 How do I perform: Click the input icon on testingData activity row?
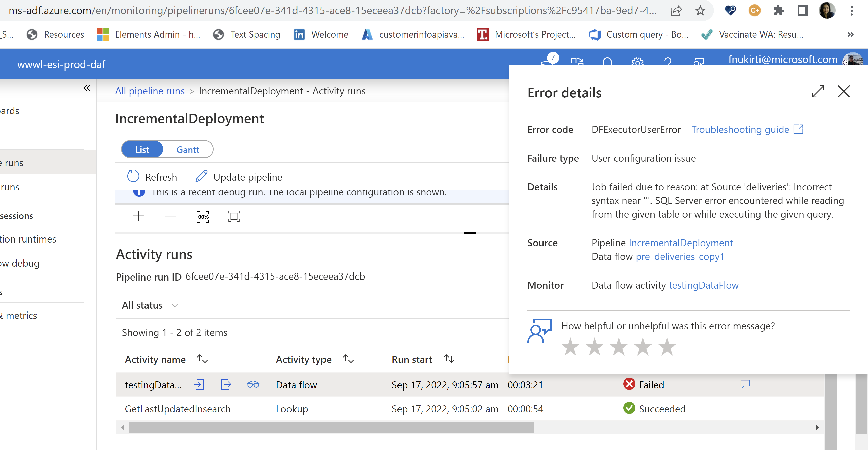coord(199,384)
